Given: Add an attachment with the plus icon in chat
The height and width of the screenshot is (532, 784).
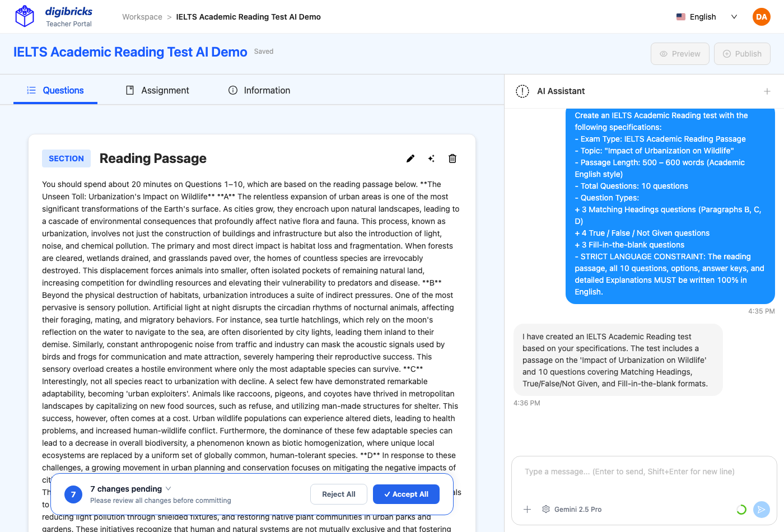Looking at the screenshot, I should (527, 509).
